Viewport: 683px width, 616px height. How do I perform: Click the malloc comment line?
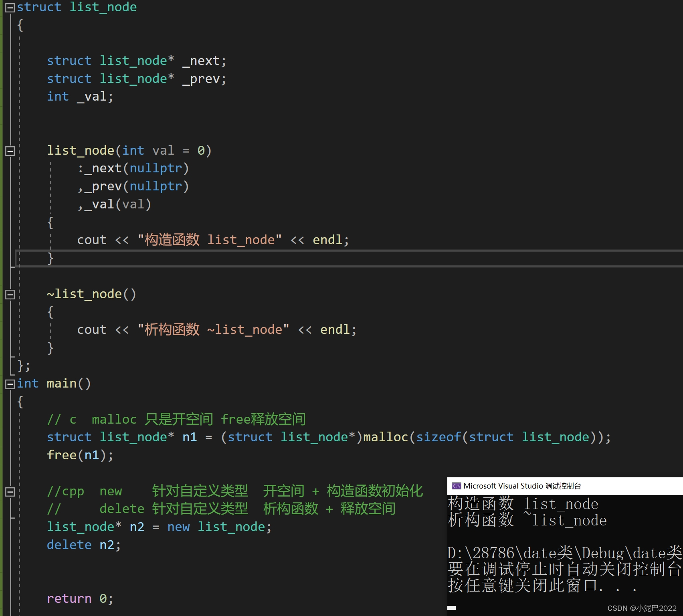[x=176, y=420]
